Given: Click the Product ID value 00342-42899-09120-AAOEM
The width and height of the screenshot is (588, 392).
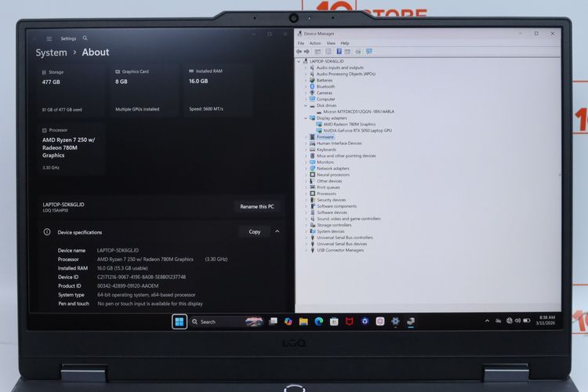Looking at the screenshot, I should (128, 286).
